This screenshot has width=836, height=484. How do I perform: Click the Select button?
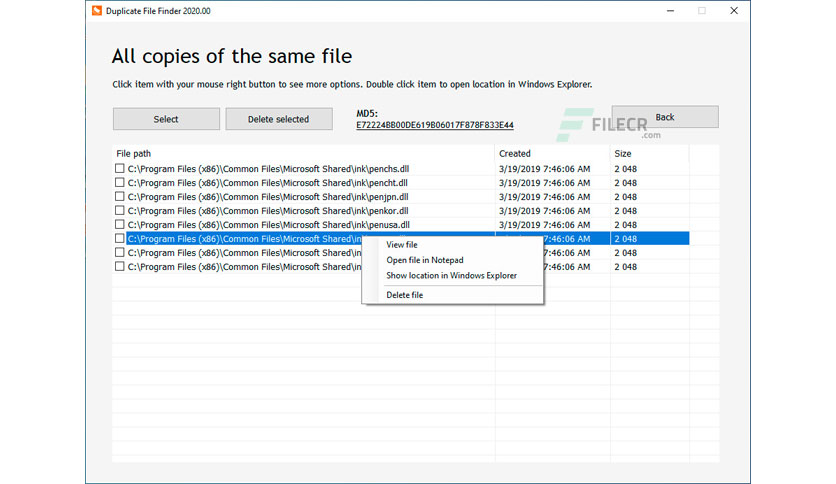[166, 119]
